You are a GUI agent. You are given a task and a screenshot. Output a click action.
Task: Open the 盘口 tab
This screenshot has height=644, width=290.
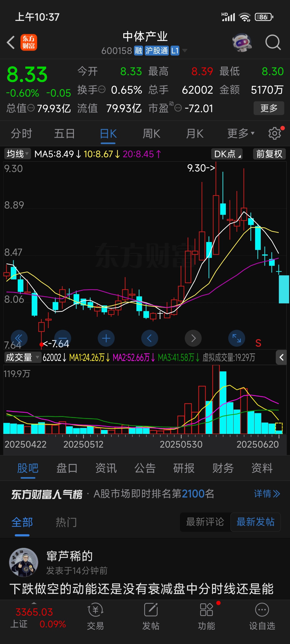coord(67,468)
